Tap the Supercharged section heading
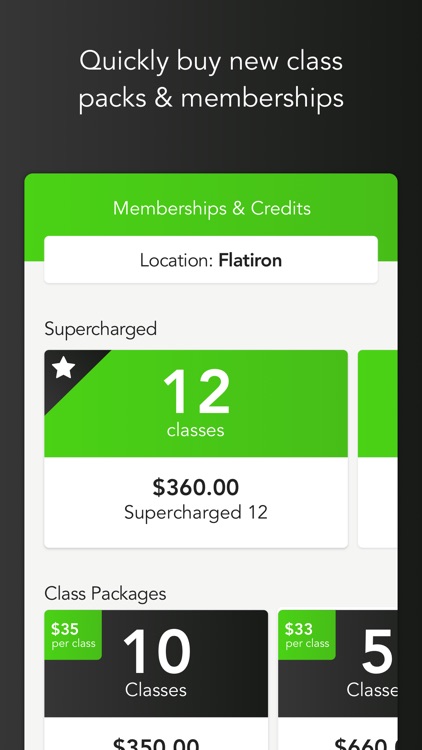 [x=100, y=329]
